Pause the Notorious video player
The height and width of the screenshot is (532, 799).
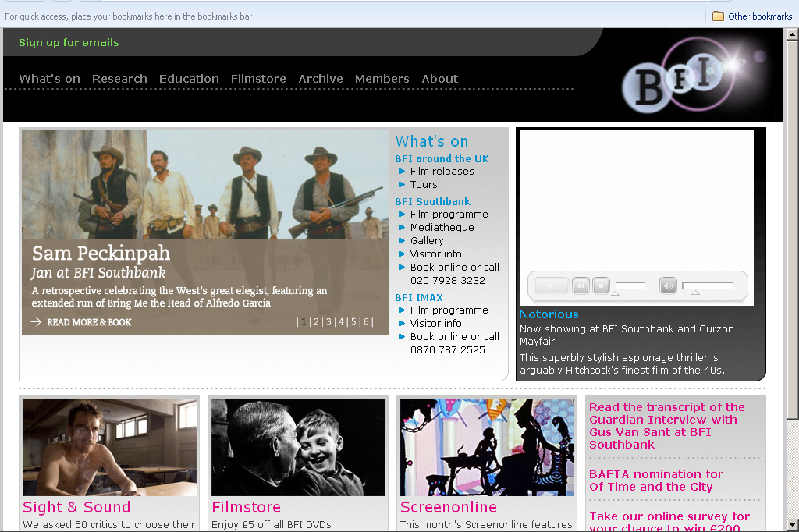point(581,286)
